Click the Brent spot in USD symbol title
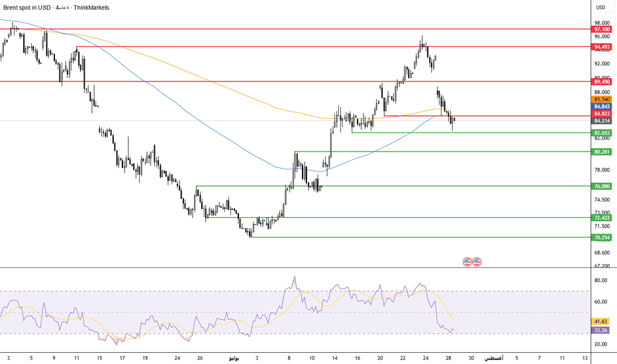 pos(27,7)
